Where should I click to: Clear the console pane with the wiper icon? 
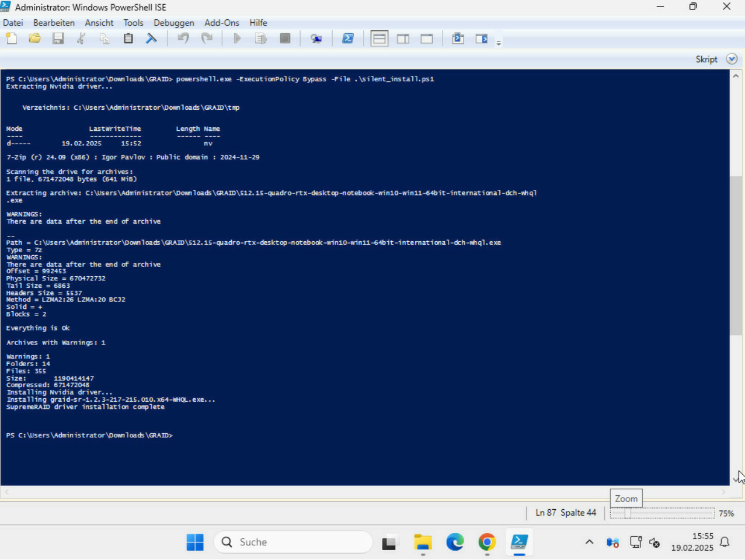tap(152, 39)
